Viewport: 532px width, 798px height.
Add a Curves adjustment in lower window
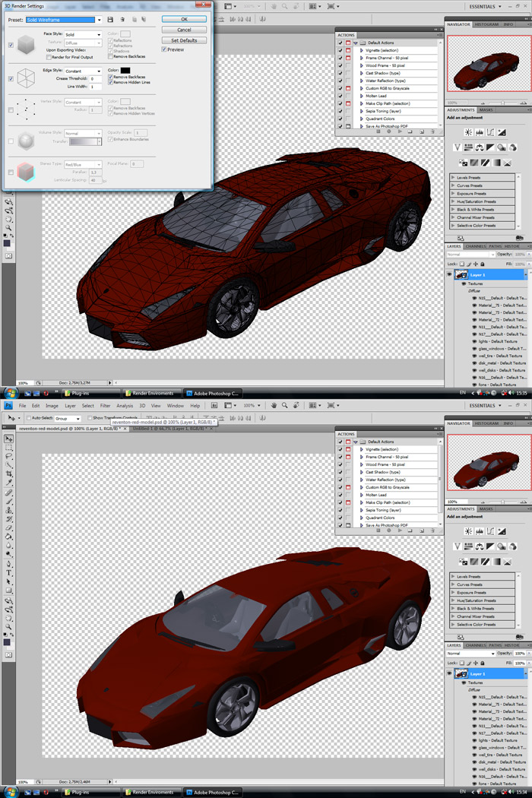tap(491, 530)
